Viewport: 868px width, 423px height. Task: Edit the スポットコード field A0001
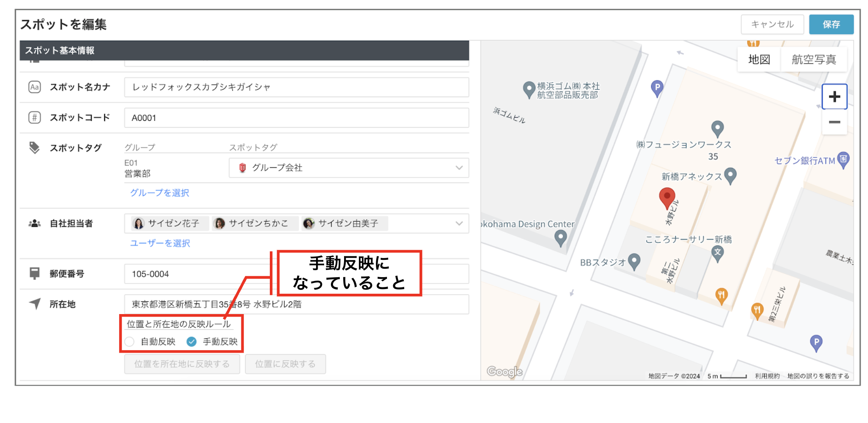point(297,118)
